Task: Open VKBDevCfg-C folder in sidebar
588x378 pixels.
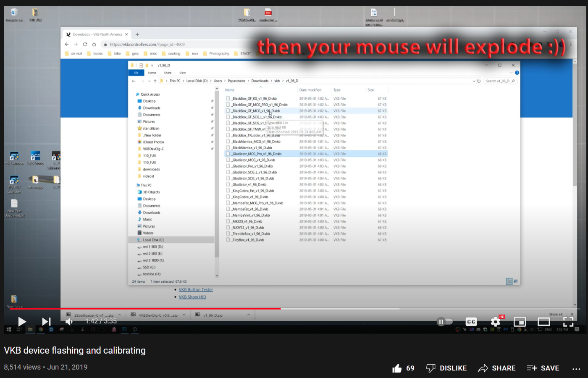Action: (153, 149)
